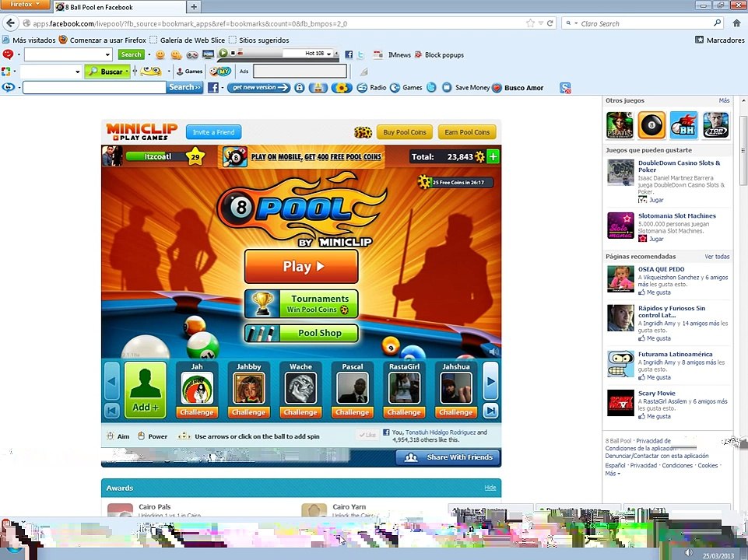Jump to the first page of friends list
The width and height of the screenshot is (748, 560).
pyautogui.click(x=111, y=411)
